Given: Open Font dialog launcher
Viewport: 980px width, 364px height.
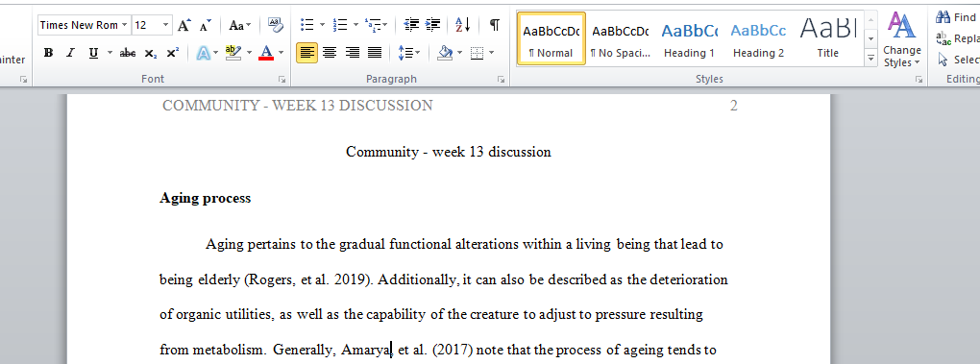Looking at the screenshot, I should pos(282,80).
